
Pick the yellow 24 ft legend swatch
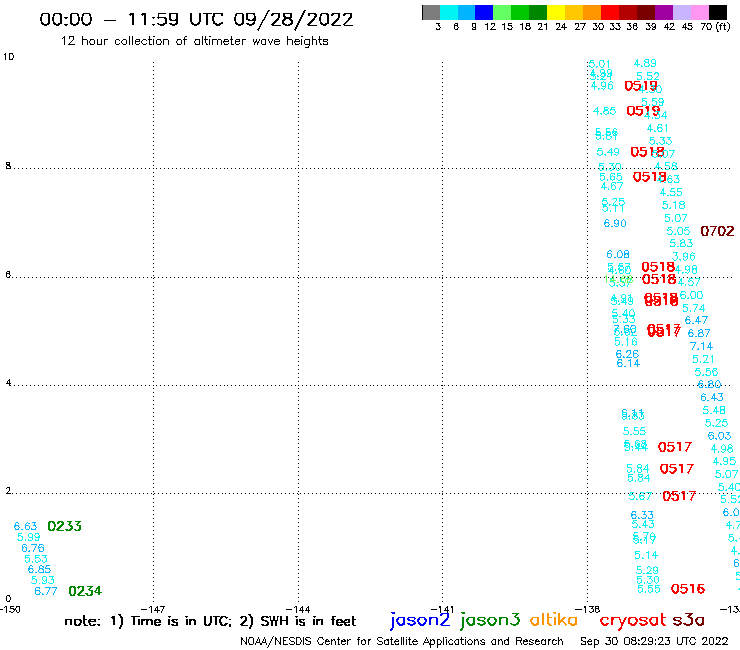[x=556, y=13]
